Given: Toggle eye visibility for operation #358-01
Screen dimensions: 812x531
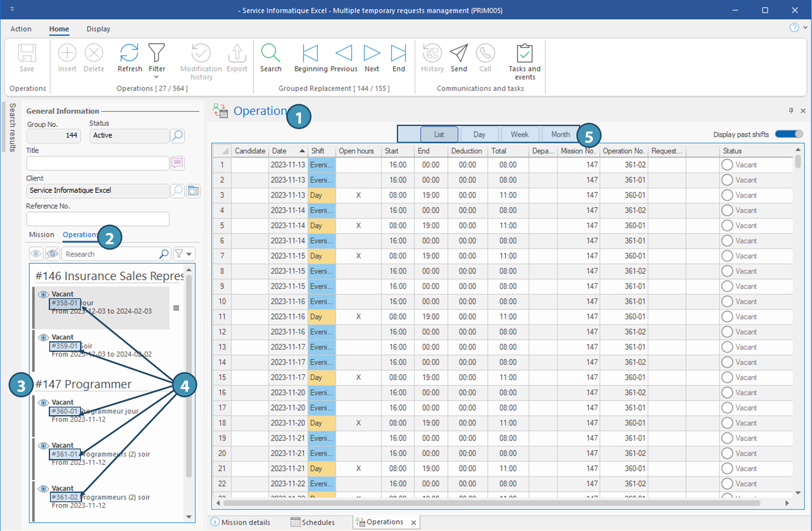Looking at the screenshot, I should [44, 294].
